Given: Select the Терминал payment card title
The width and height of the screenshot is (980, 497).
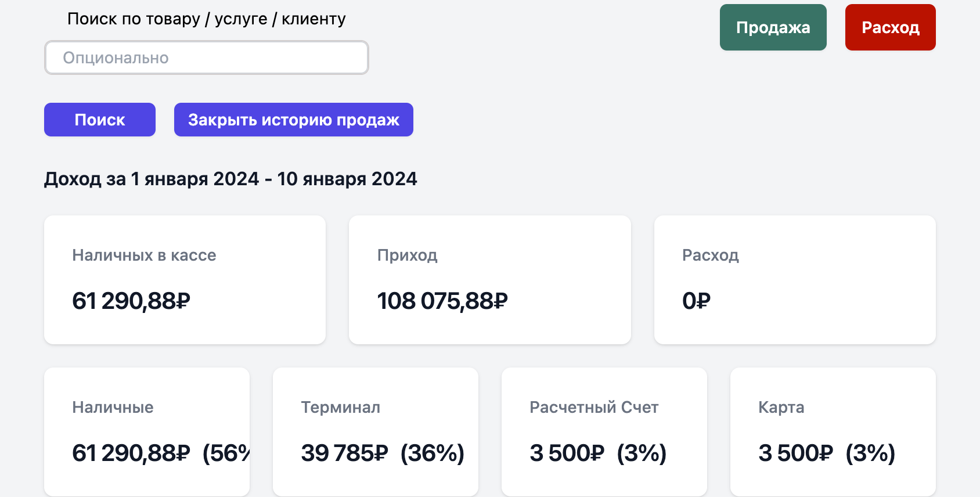Looking at the screenshot, I should click(x=340, y=408).
